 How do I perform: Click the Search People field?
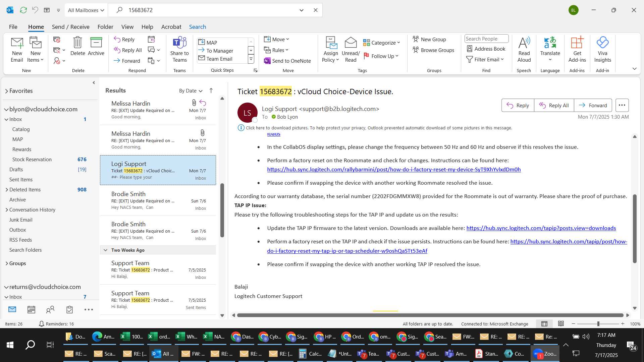coord(486,39)
